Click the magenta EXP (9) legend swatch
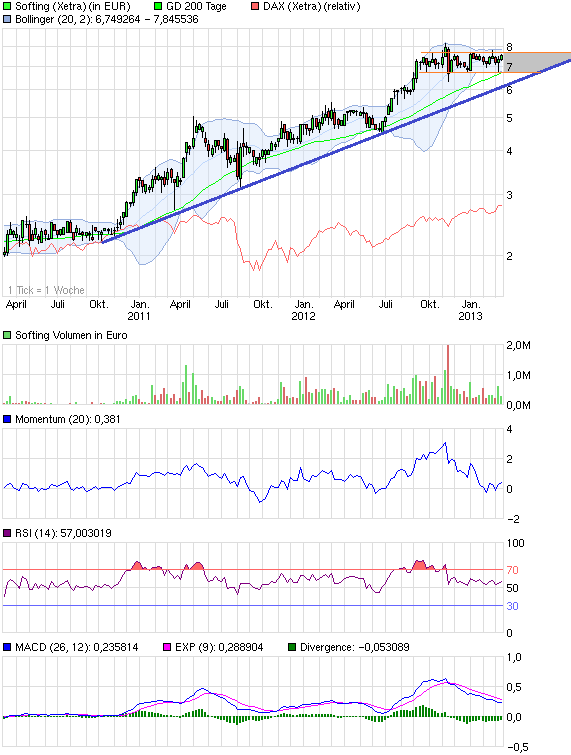The height and width of the screenshot is (755, 571). tap(167, 647)
